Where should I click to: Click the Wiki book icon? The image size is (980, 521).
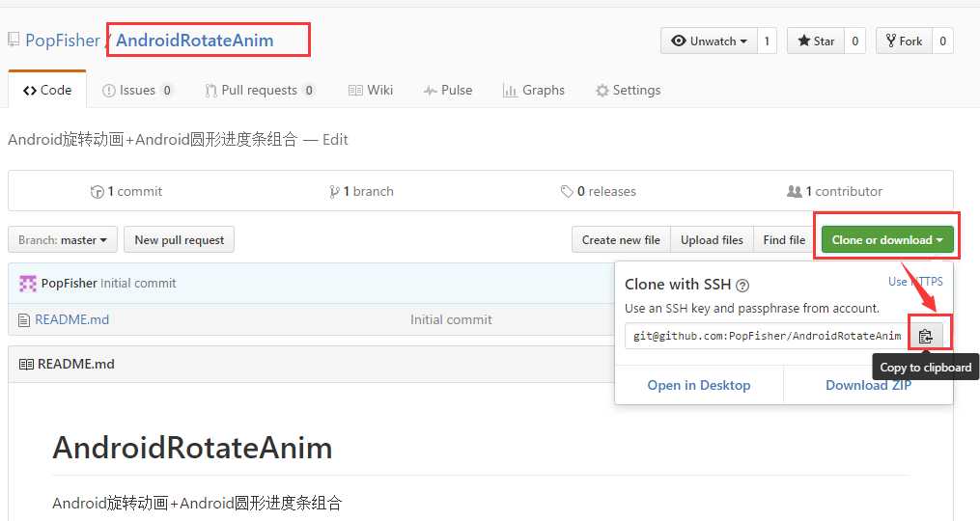355,91
